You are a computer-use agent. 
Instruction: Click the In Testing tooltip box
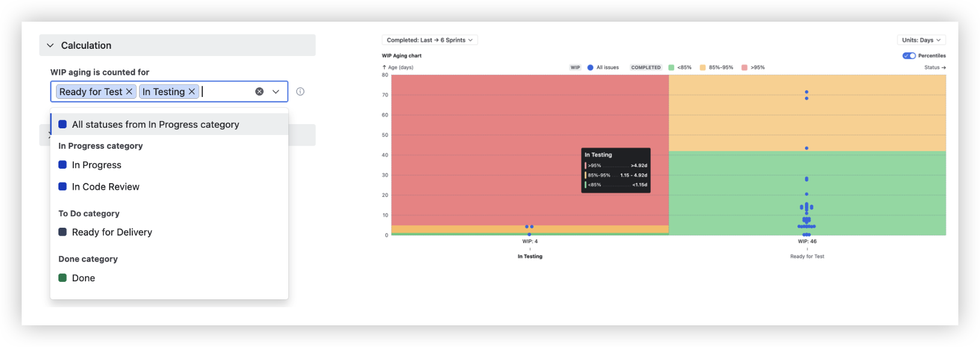point(616,170)
